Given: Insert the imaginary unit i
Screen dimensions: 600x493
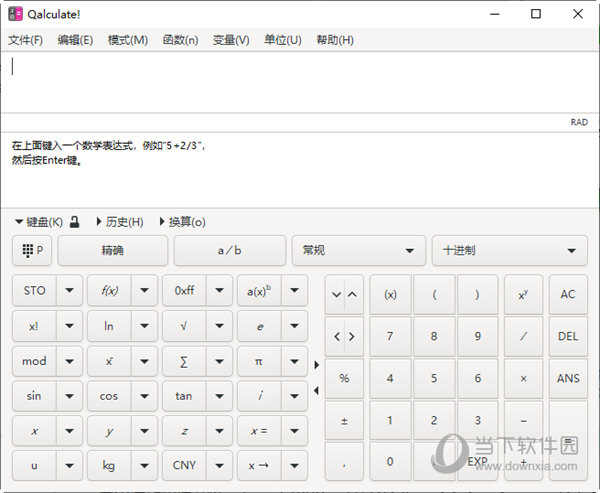Looking at the screenshot, I should pos(259,396).
